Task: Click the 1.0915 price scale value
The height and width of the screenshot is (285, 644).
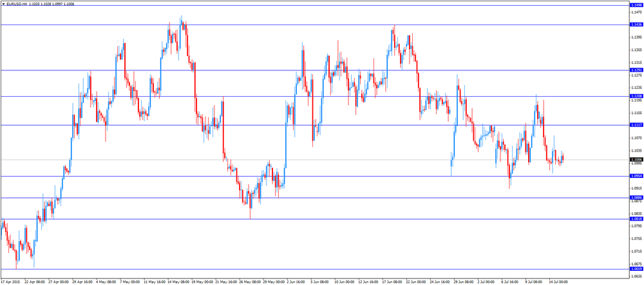Action: coord(636,188)
